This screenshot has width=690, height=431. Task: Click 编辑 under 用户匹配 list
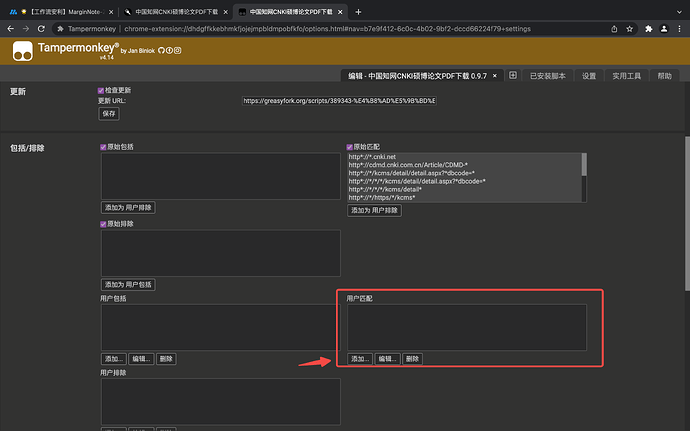(388, 359)
